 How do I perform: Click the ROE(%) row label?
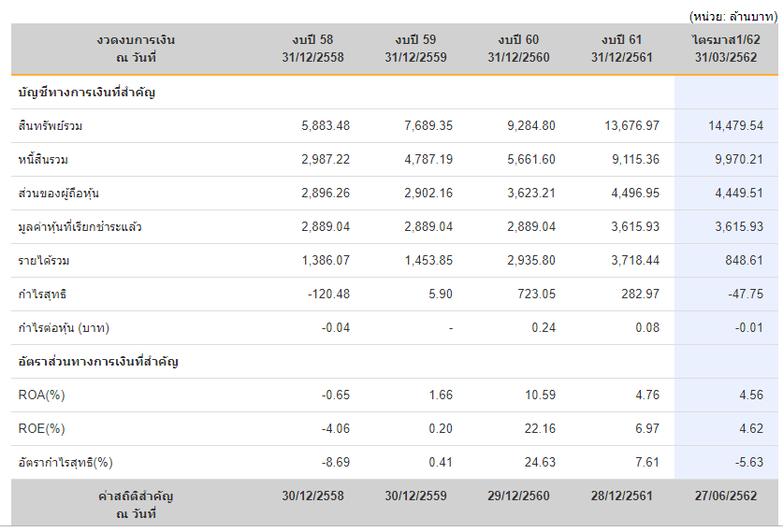point(41,429)
